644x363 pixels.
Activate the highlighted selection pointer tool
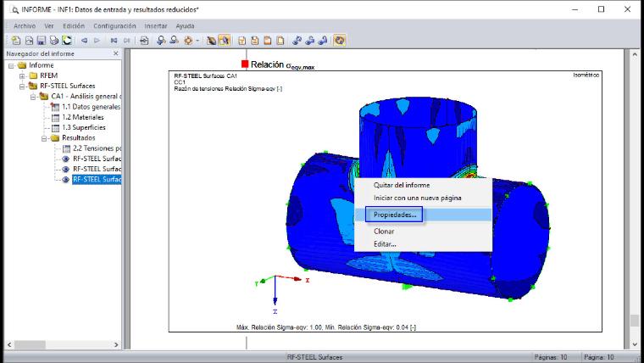pos(225,41)
